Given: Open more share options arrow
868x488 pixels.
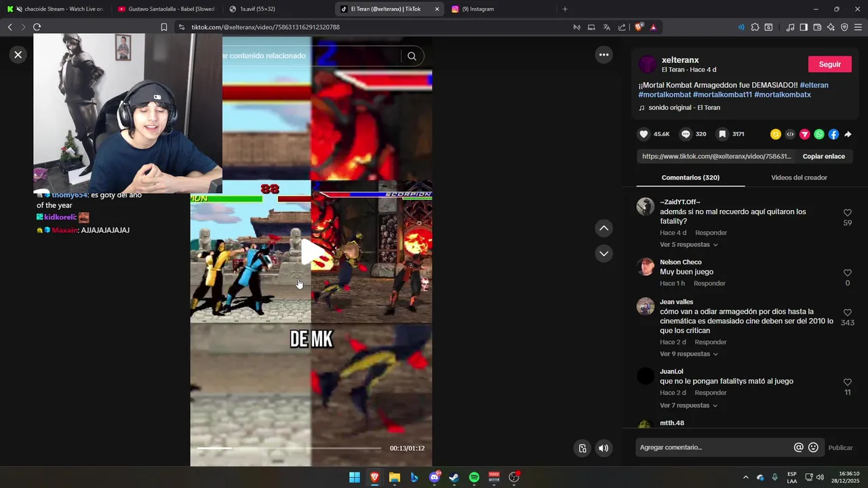Looking at the screenshot, I should tap(848, 134).
